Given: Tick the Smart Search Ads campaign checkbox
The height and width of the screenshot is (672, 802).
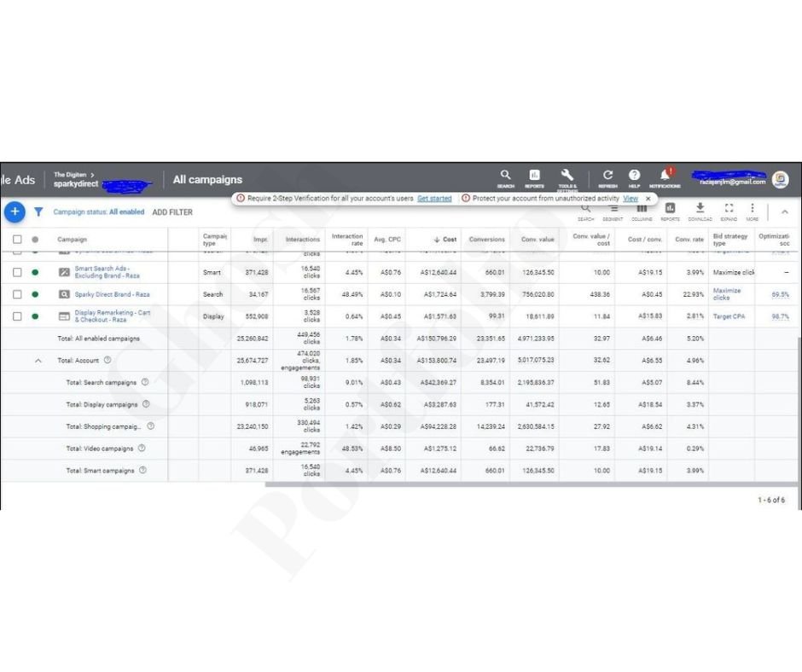Looking at the screenshot, I should click(x=17, y=273).
